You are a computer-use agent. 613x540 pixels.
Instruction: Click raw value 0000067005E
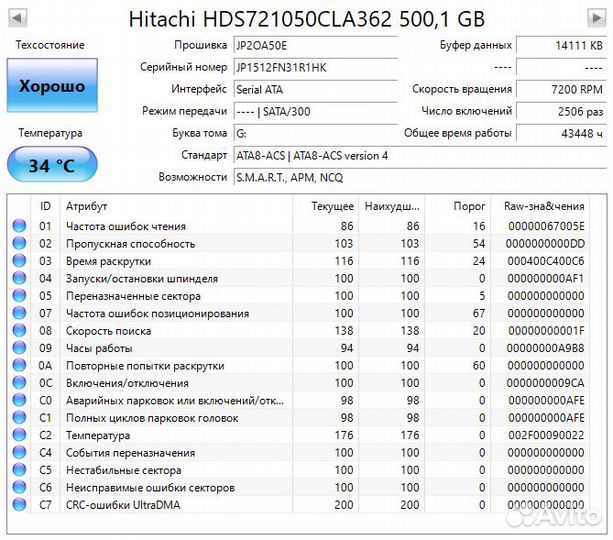(x=546, y=226)
